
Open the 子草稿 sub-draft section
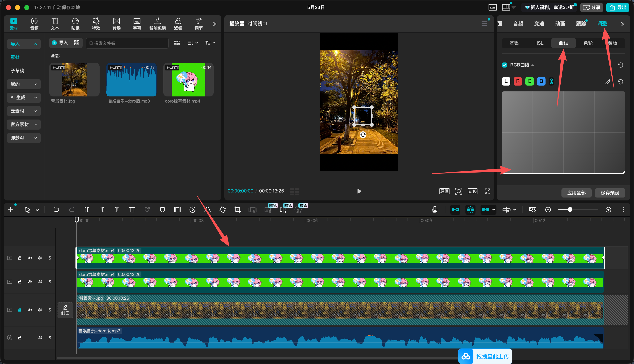(17, 71)
